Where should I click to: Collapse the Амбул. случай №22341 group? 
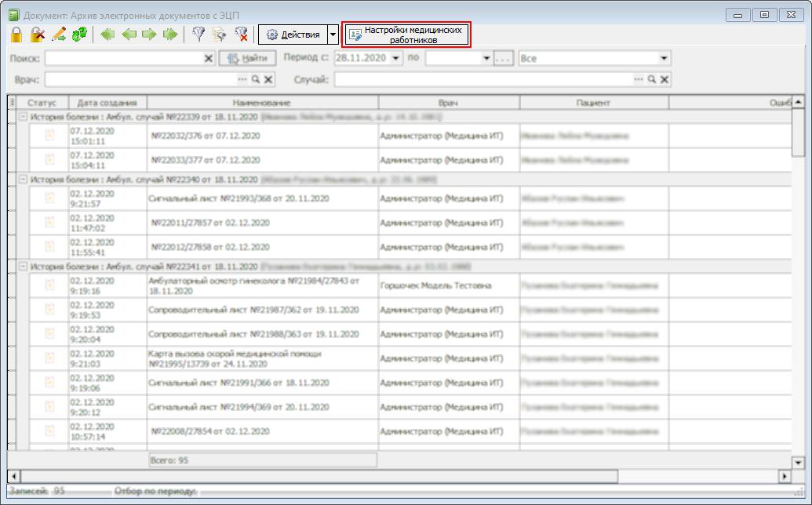point(23,267)
